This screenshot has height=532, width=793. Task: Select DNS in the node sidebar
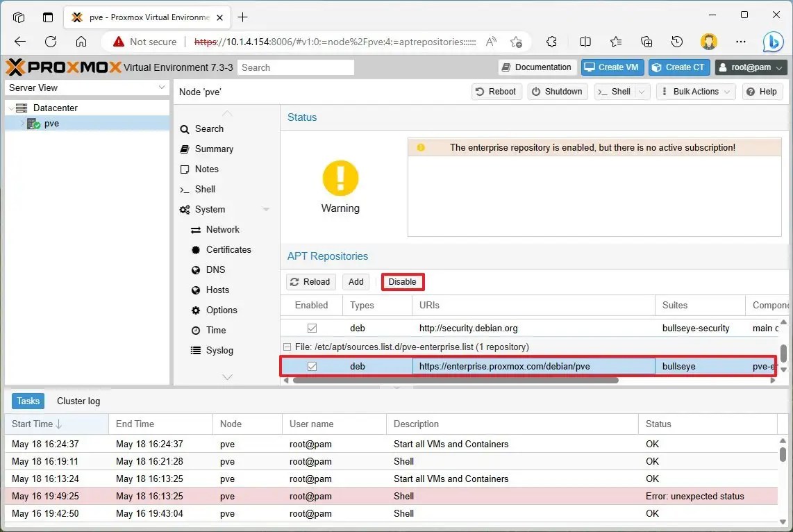click(x=215, y=269)
